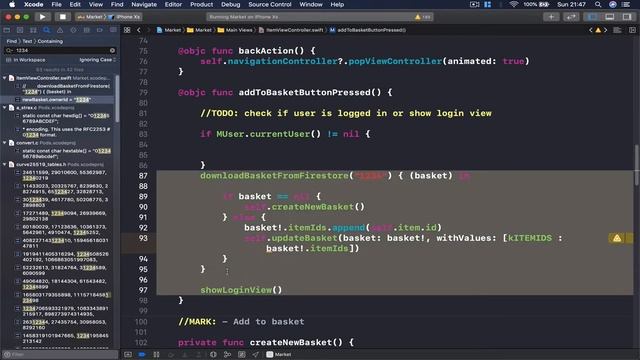Open the Simulate Location arrow button
Image resolution: width=640 pixels, height=360 pixels.
256,354
